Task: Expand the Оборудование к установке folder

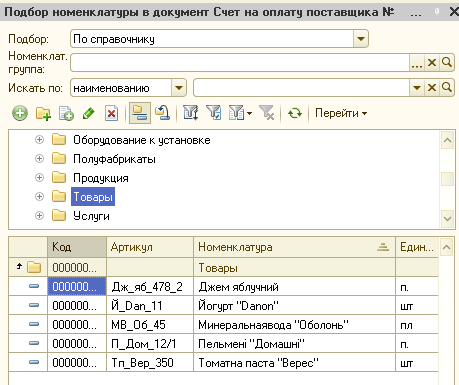Action: click(x=39, y=139)
